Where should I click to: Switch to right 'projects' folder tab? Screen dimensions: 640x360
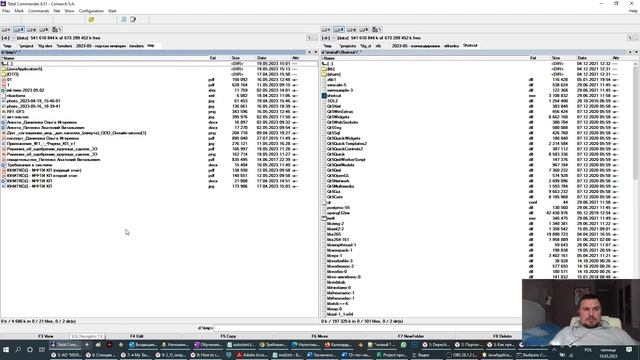tap(348, 46)
